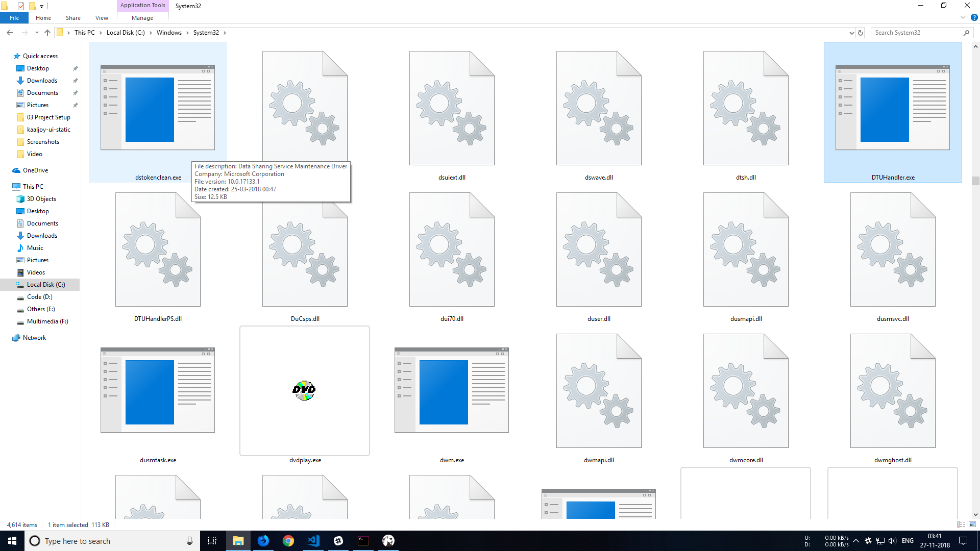Open the File menu tab
The width and height of the screenshot is (980, 551).
coord(14,18)
